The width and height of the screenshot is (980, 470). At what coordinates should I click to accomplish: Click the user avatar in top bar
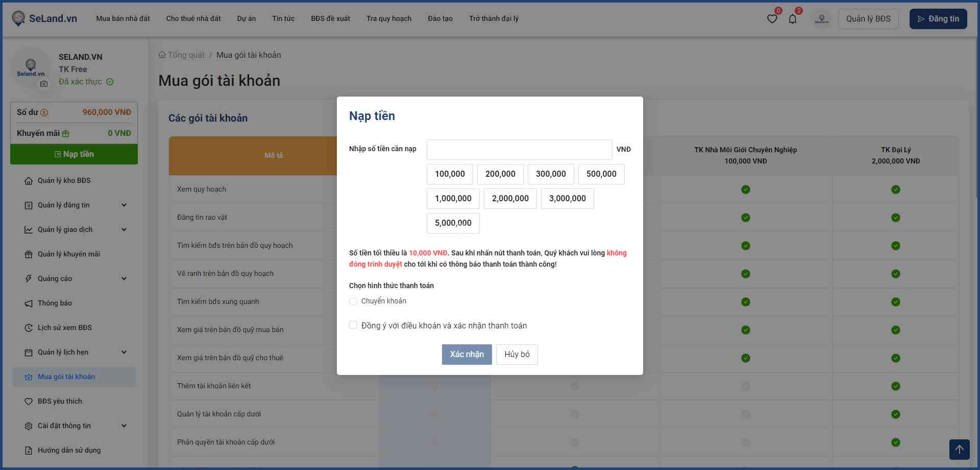(x=821, y=19)
